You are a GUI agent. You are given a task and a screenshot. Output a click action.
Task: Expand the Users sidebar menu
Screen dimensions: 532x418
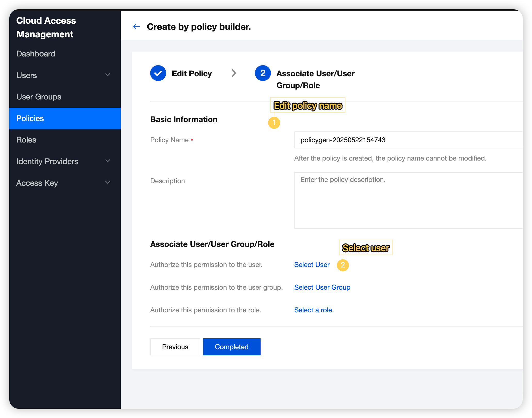pyautogui.click(x=108, y=75)
